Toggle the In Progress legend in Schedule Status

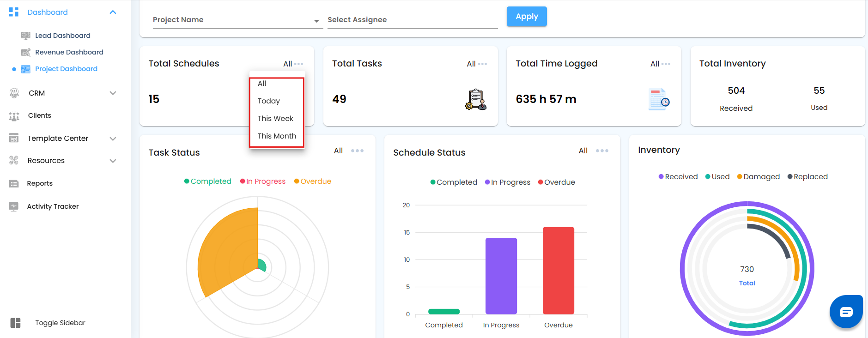tap(508, 182)
